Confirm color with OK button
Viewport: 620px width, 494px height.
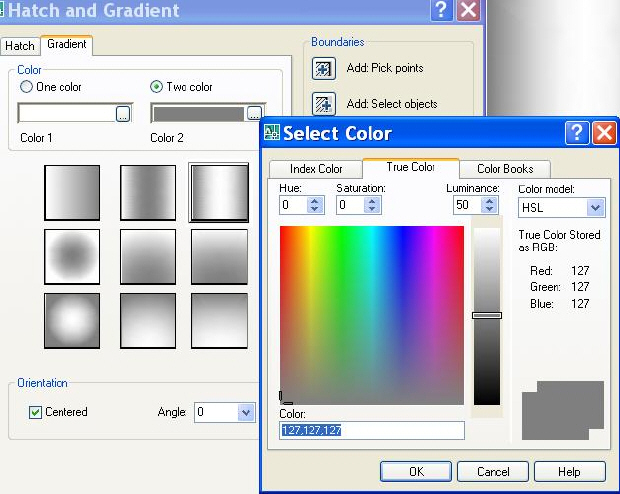[x=416, y=471]
